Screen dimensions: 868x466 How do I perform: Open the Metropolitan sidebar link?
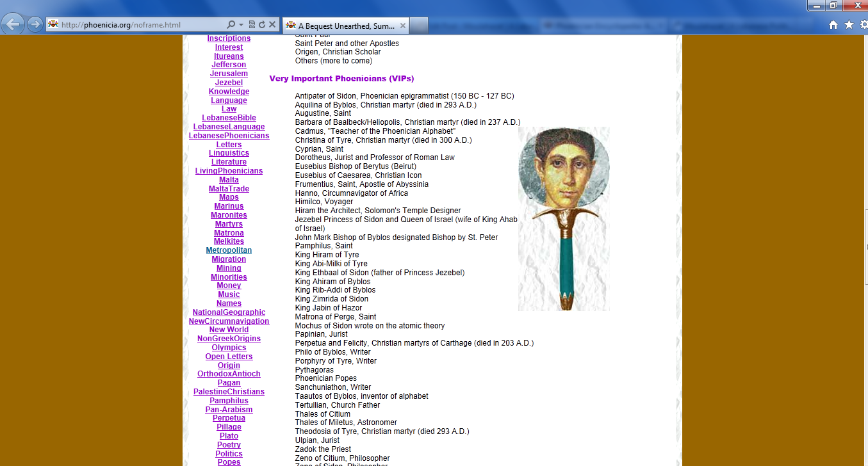pyautogui.click(x=229, y=250)
